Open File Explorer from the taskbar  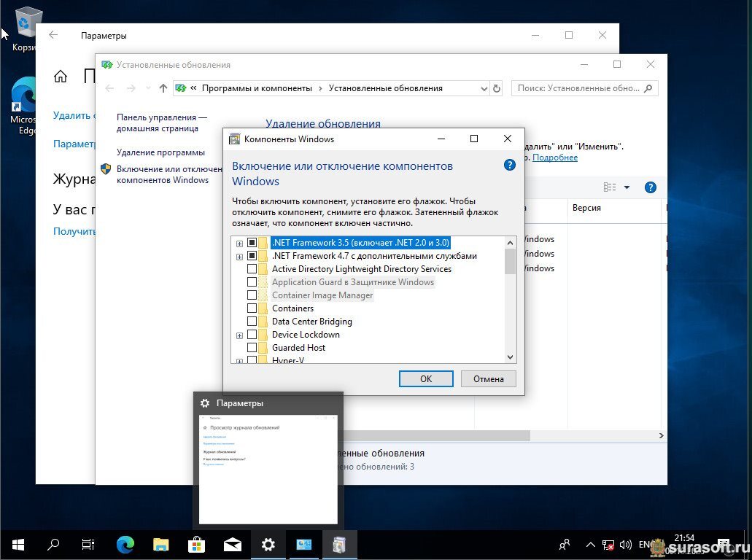coord(161,544)
